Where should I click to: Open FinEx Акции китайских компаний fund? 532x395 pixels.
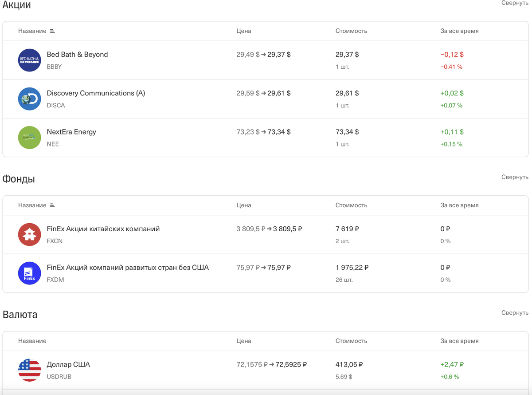103,229
